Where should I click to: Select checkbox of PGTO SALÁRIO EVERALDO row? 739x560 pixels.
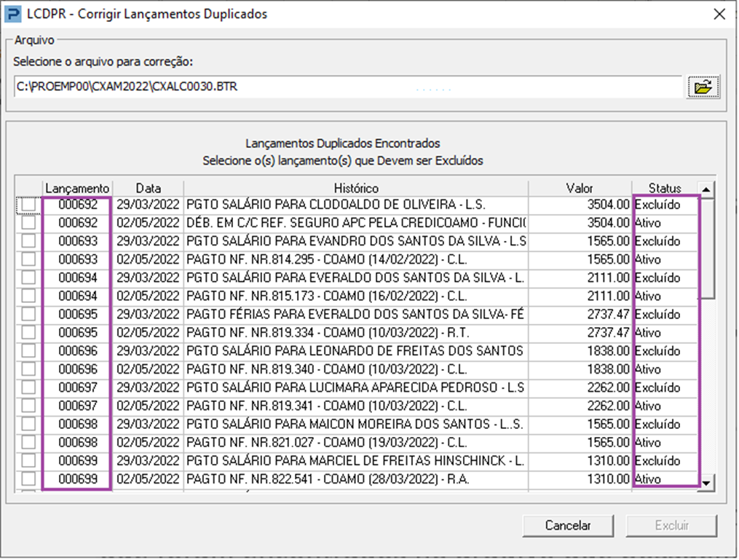click(28, 277)
